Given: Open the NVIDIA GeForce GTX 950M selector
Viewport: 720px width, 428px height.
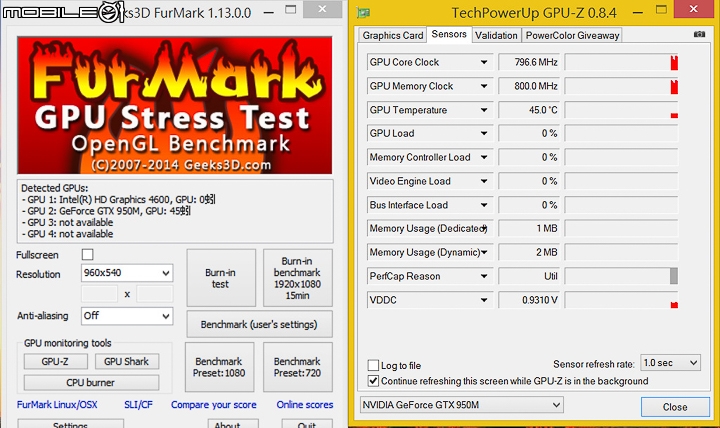Looking at the screenshot, I should [461, 405].
